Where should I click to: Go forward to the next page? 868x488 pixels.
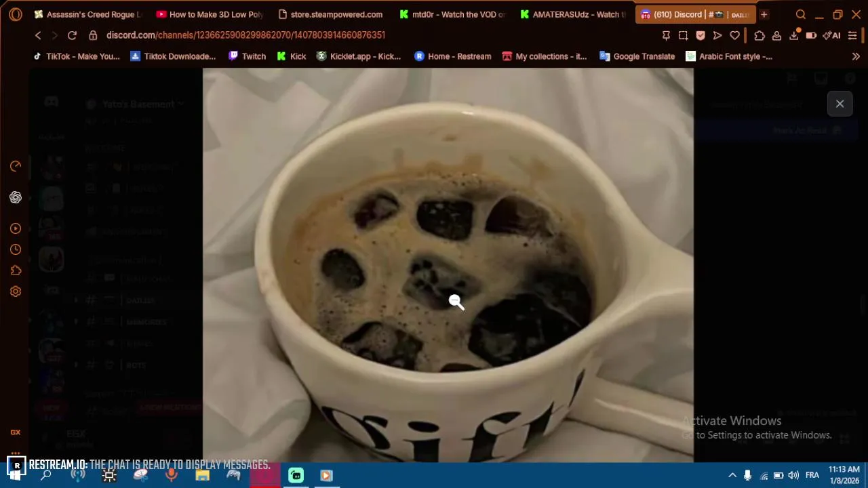pos(54,35)
